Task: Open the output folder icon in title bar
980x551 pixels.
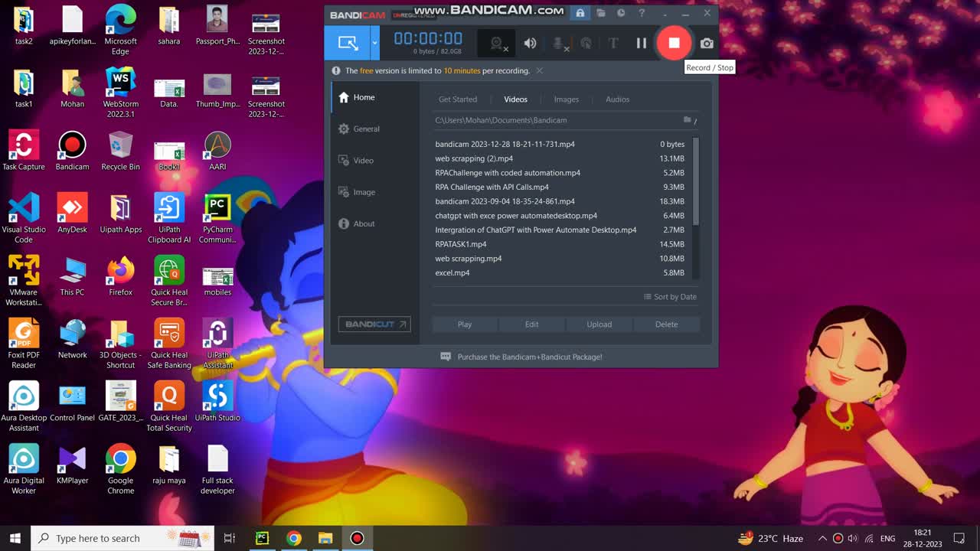Action: pos(601,13)
